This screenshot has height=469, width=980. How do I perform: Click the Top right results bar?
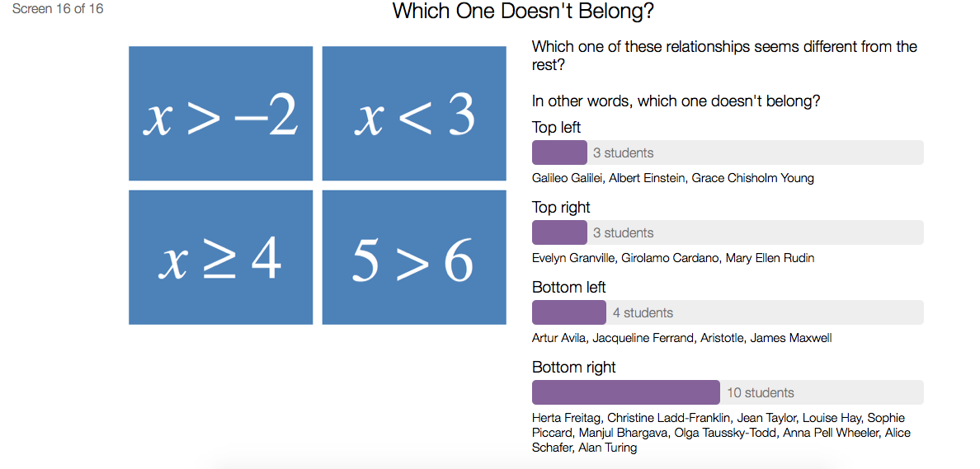click(x=727, y=232)
